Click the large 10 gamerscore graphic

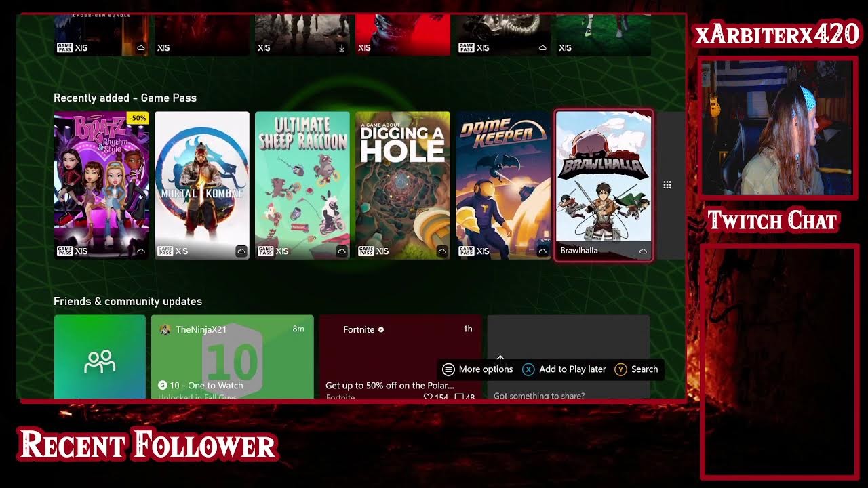233,361
